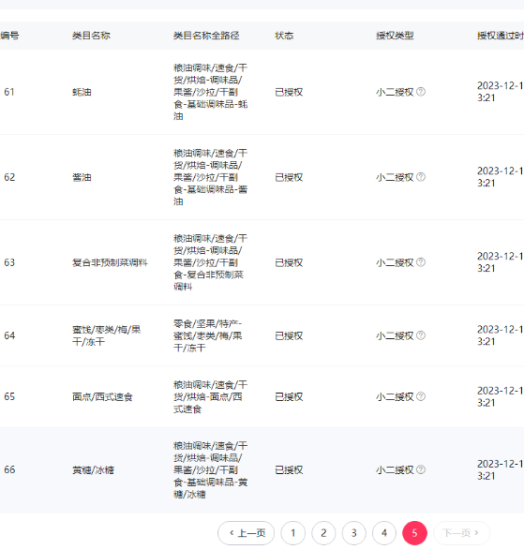Select the 黄糖/冰糖 category name
The width and height of the screenshot is (524, 550).
(93, 470)
